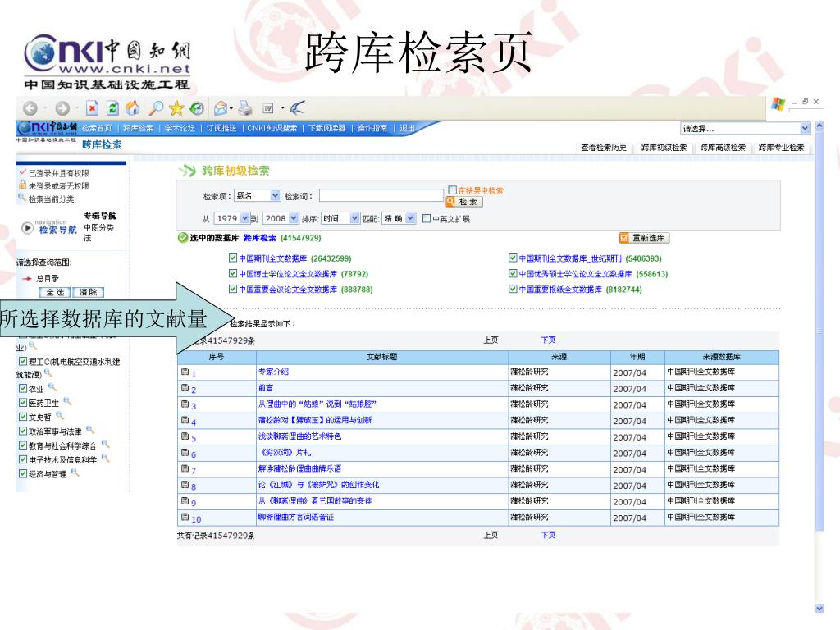Click the save icon in result row 5

(x=185, y=436)
